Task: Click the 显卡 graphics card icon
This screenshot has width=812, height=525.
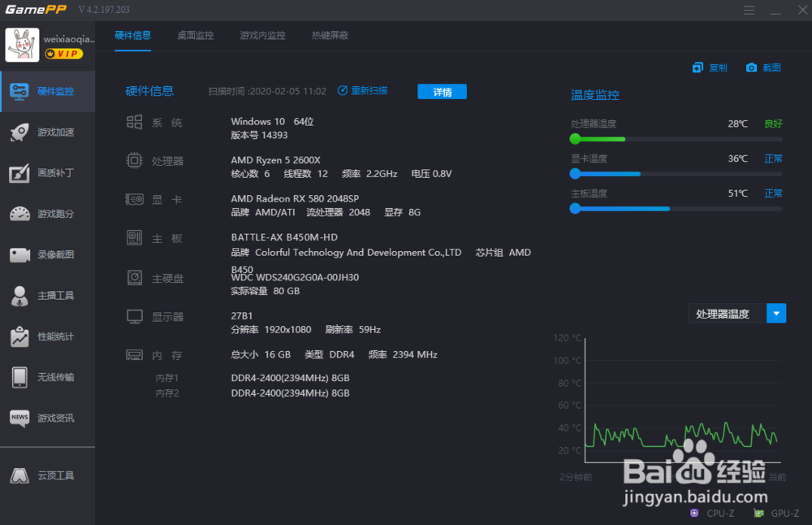Action: pyautogui.click(x=134, y=200)
